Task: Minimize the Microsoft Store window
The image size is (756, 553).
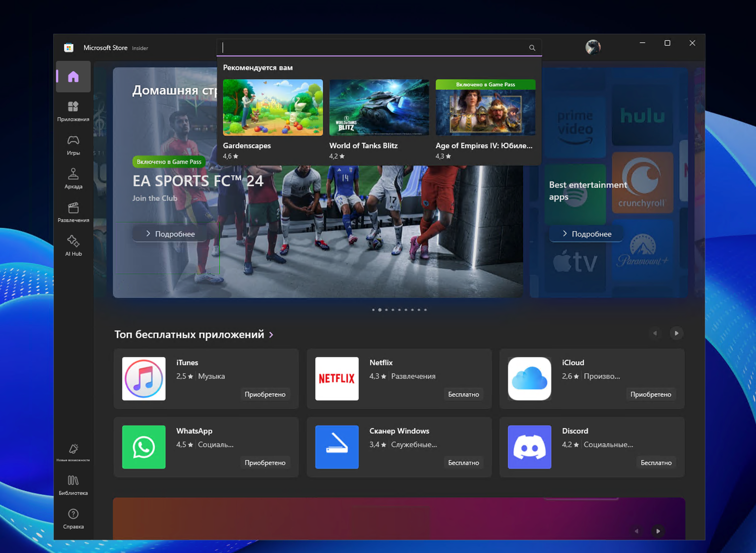Action: click(x=642, y=43)
